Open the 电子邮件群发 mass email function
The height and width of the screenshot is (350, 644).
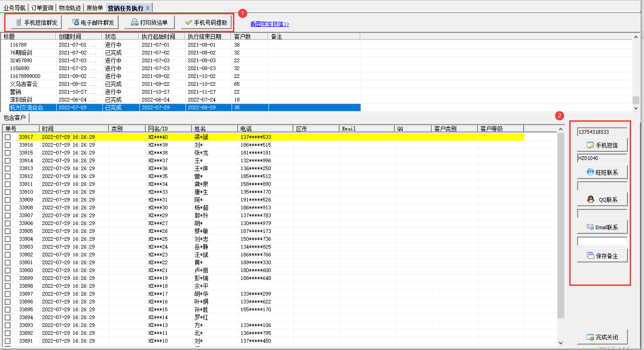(93, 23)
